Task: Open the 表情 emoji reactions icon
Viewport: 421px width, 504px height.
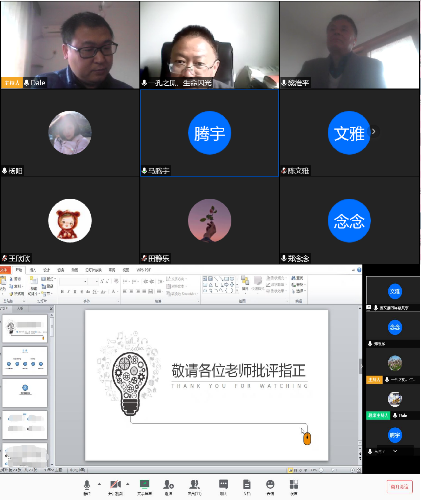Action: (x=270, y=486)
